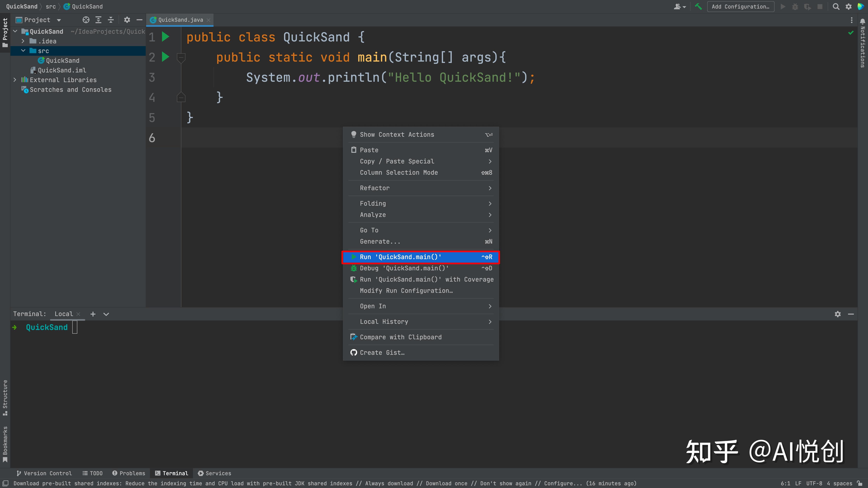Click the Add Configuration button
Image resolution: width=868 pixels, height=488 pixels.
[x=740, y=6]
